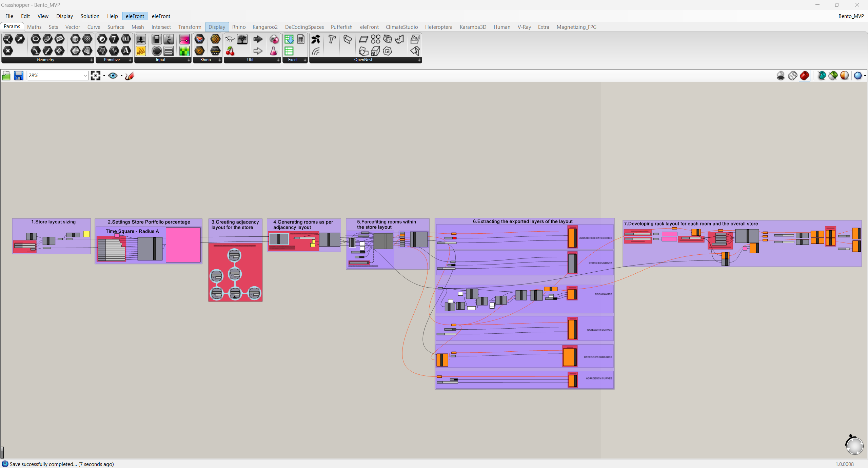Expand the Geometry panel dropdown arrow
This screenshot has height=468, width=868.
point(91,60)
